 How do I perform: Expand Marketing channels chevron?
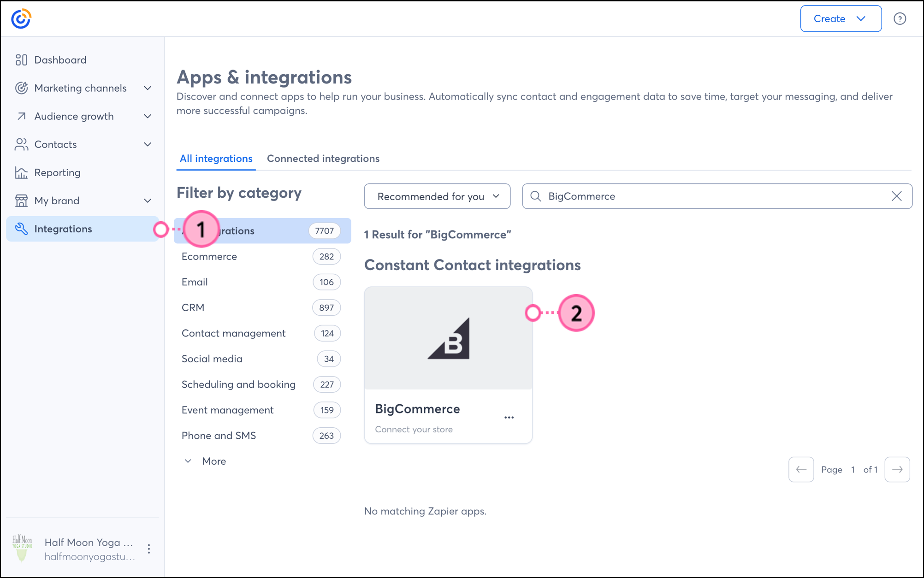coord(148,88)
